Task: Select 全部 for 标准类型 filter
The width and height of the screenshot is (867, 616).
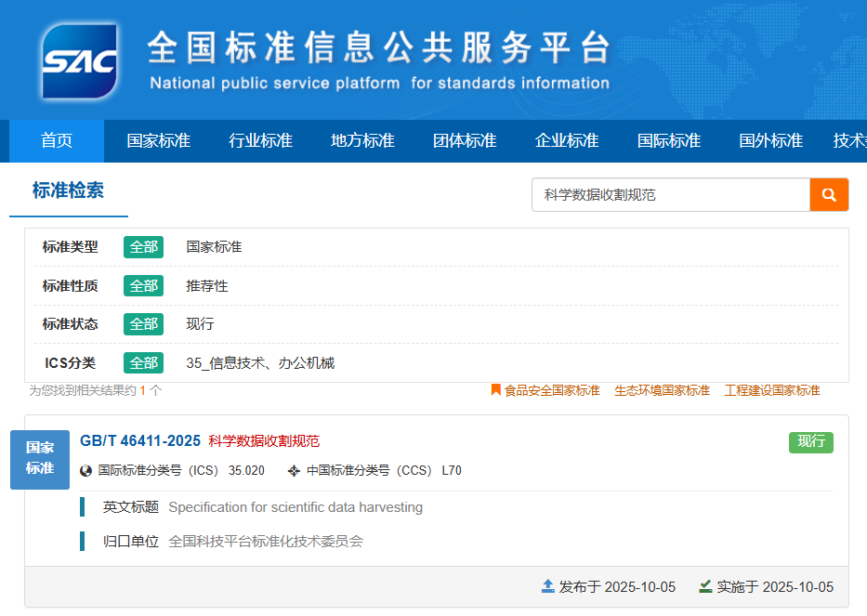Action: (143, 247)
